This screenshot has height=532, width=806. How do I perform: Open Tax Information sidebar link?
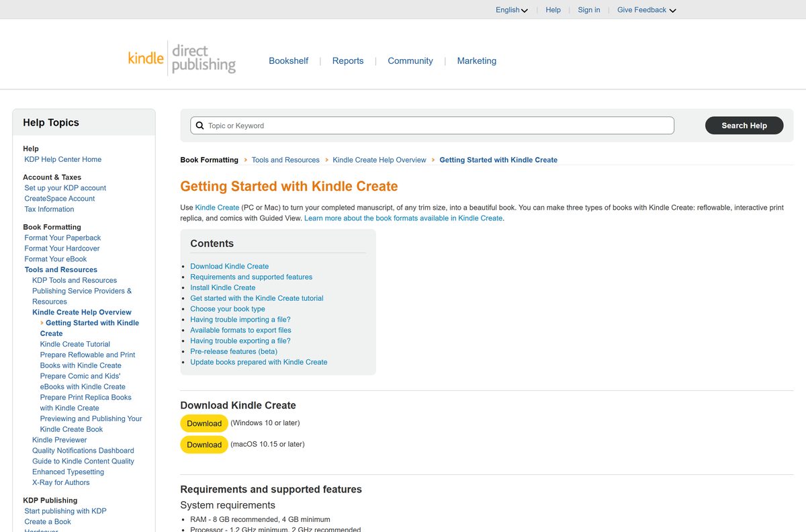(x=49, y=209)
